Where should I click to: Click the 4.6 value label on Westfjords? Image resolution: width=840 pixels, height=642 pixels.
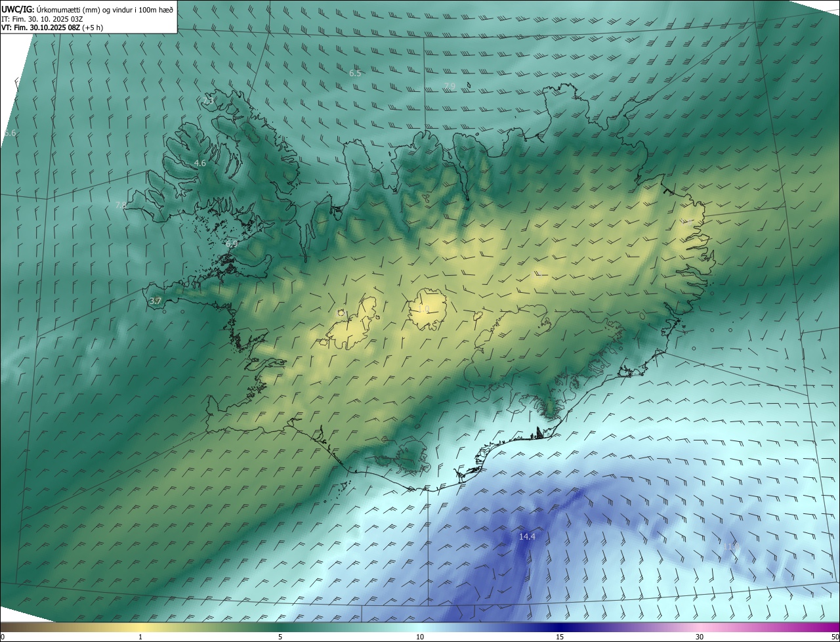[200, 163]
